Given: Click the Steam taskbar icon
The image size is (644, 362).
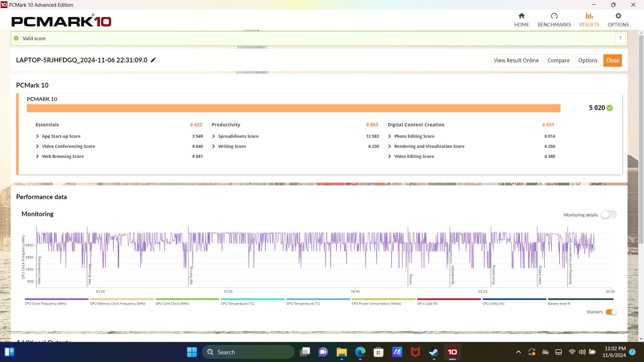Looking at the screenshot, I should [x=434, y=352].
